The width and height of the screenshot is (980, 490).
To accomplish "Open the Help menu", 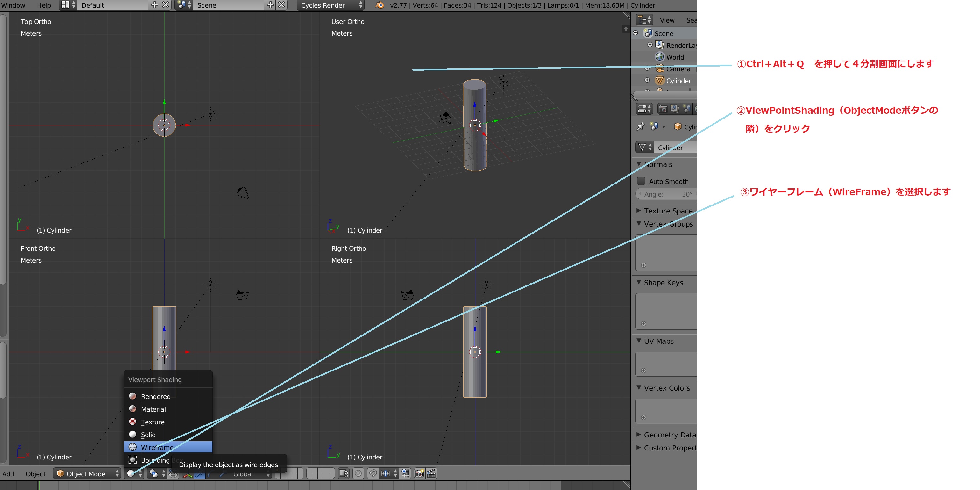I will (44, 5).
